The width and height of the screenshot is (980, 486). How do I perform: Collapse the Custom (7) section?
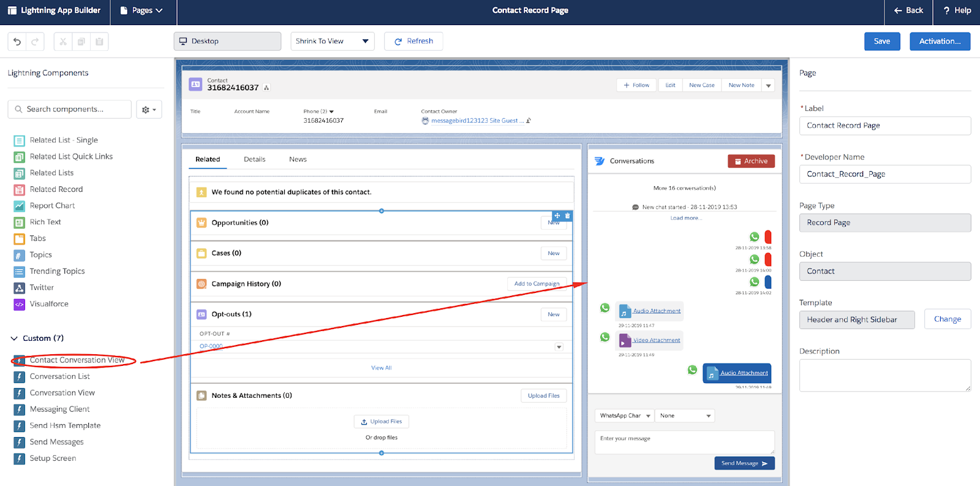[14, 338]
